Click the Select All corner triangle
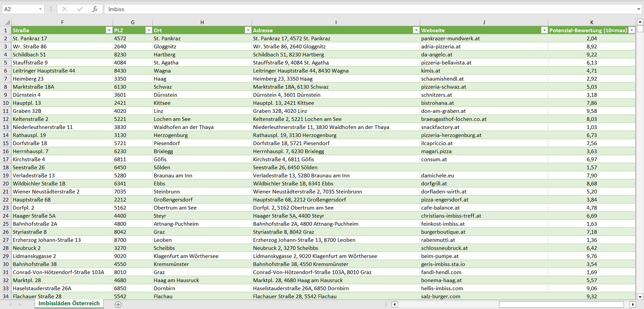Viewport: 644px width, 309px height. click(7, 22)
